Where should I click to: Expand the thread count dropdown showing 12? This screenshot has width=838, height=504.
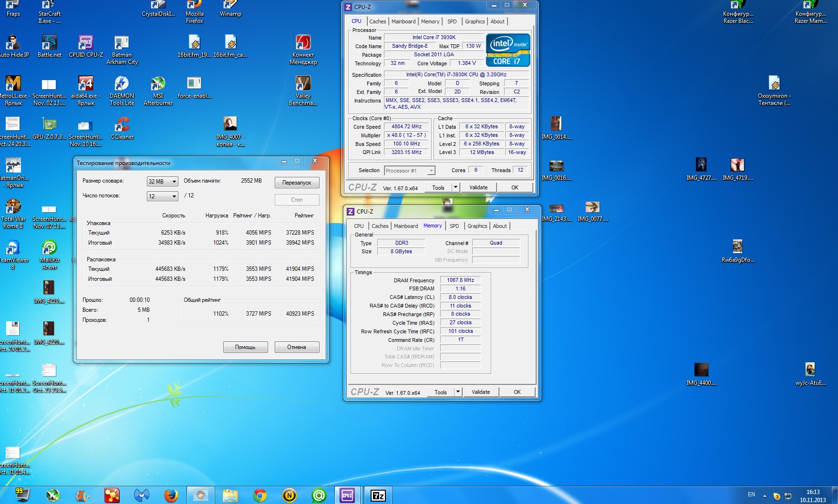click(x=162, y=196)
